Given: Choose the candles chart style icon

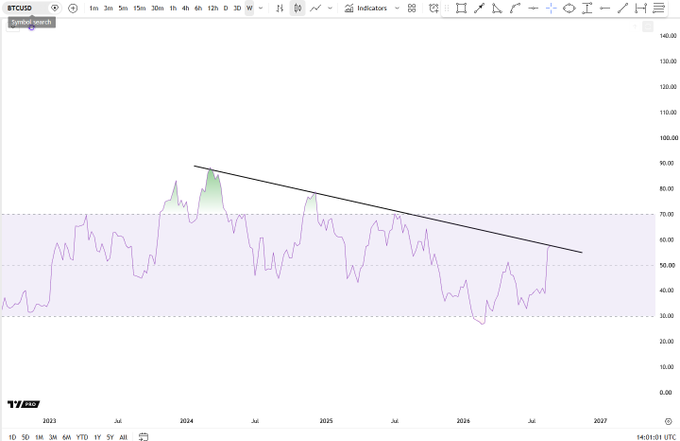Looking at the screenshot, I should pos(298,8).
